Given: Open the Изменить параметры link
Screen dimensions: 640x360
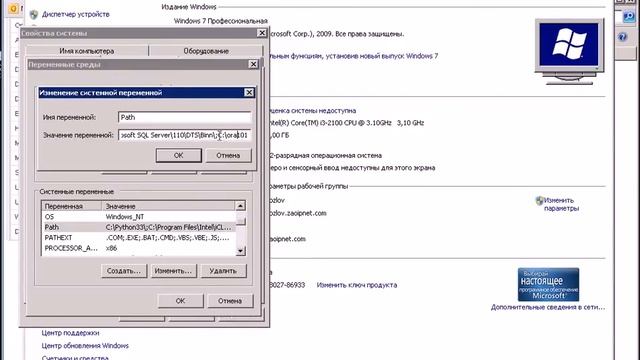Looking at the screenshot, I should click(x=561, y=204).
